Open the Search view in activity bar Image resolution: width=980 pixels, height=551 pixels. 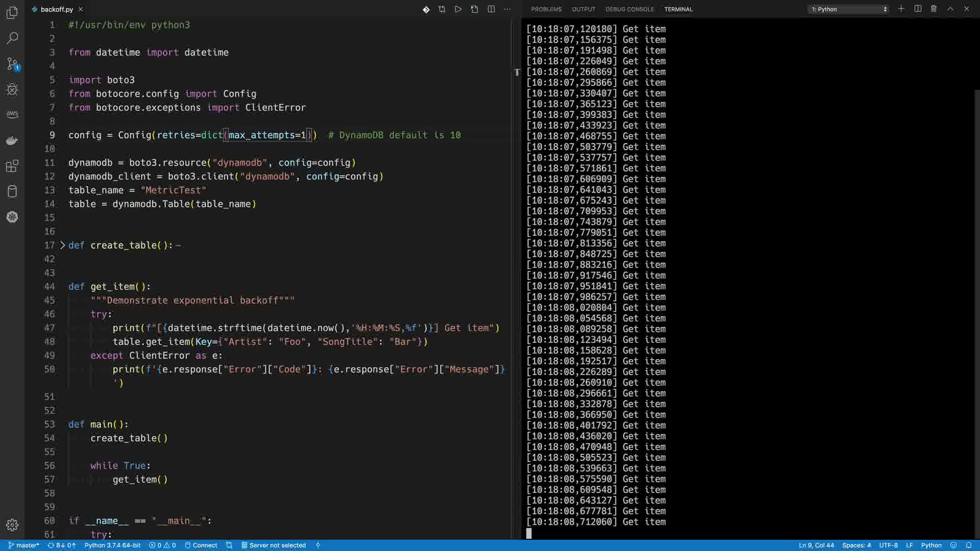pos(12,38)
